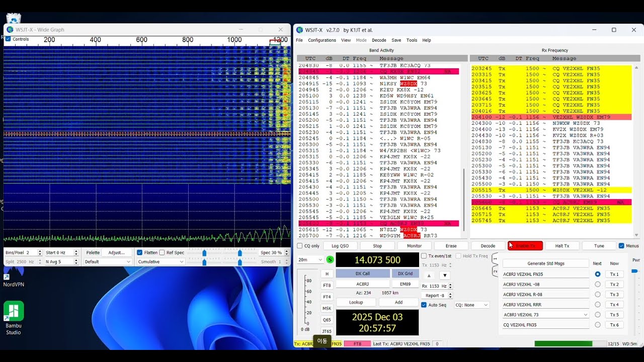
Task: Click the WSJT-X main window title icon
Action: pyautogui.click(x=299, y=30)
